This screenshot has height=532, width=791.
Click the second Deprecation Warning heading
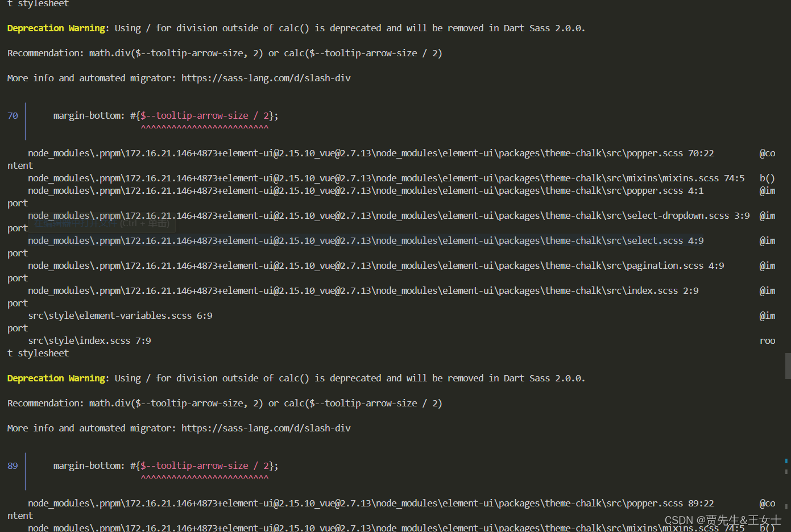tap(56, 378)
